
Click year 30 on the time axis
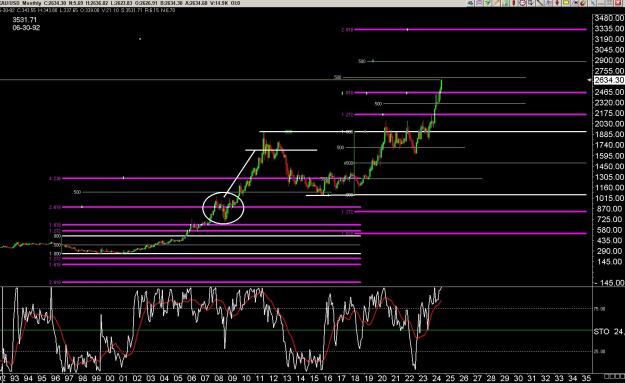518,379
